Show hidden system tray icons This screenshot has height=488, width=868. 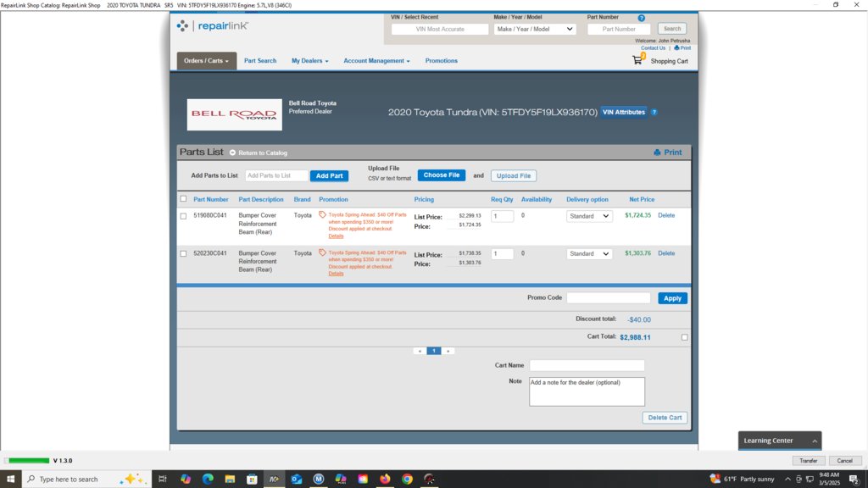pos(787,480)
